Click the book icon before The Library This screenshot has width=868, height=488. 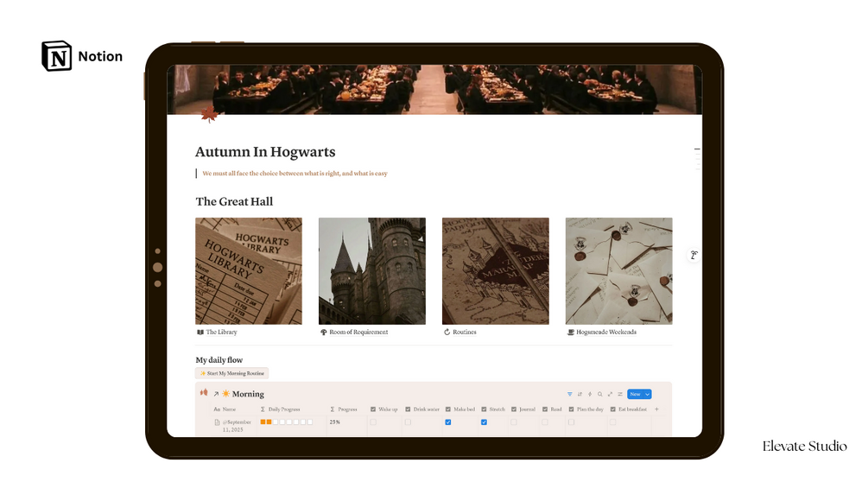[x=200, y=332]
